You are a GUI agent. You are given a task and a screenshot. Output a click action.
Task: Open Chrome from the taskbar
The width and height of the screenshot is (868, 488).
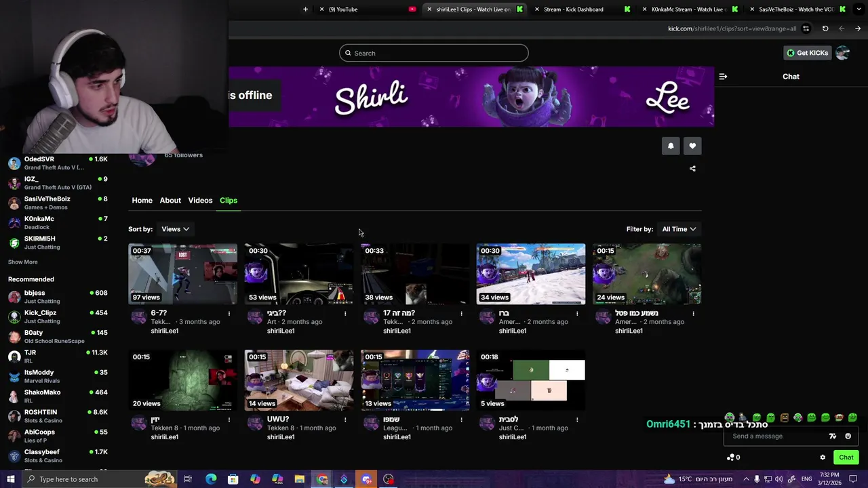click(x=322, y=479)
